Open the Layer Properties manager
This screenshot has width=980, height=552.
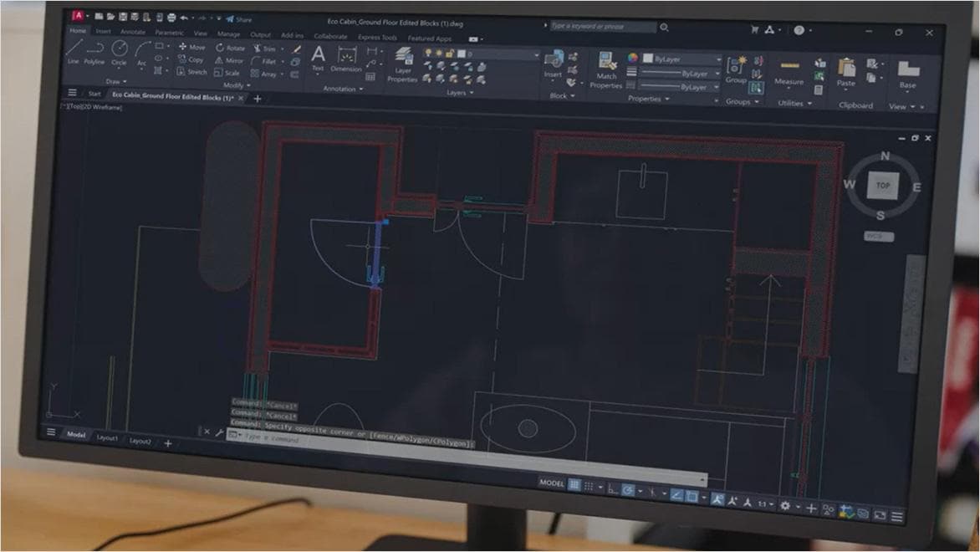click(404, 59)
